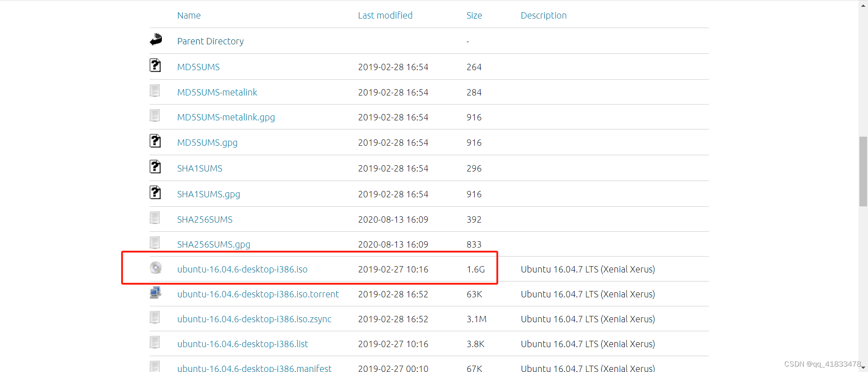Click the file icon beside ubuntu-16.04.6-desktop-i386.list

155,343
